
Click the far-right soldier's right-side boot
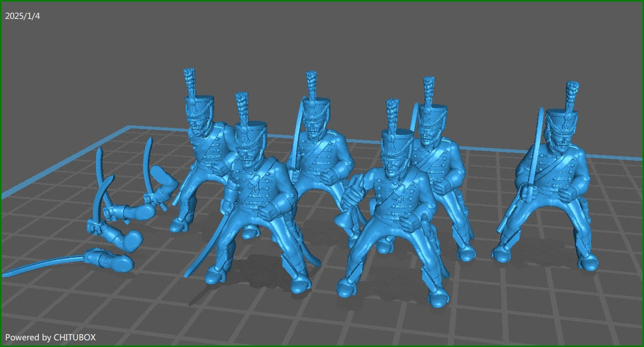(x=587, y=262)
